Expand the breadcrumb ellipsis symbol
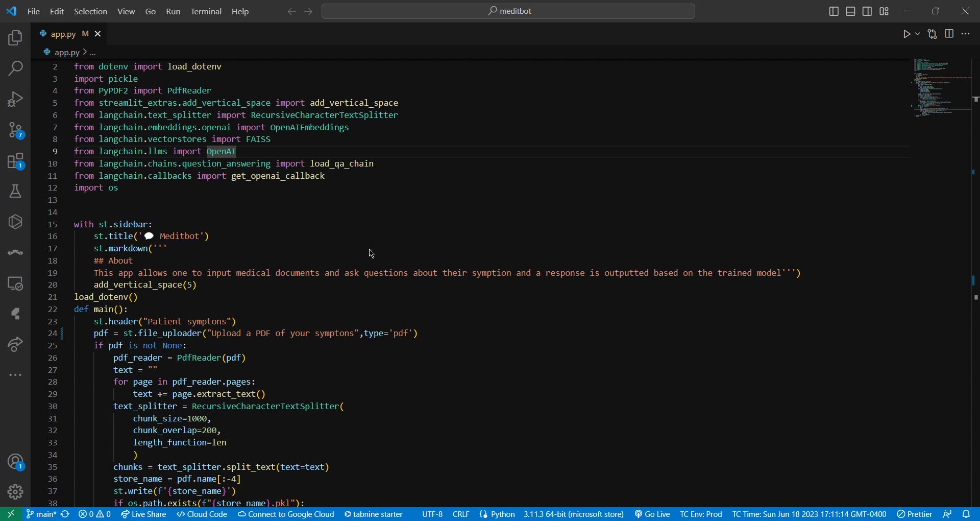The height and width of the screenshot is (521, 980). (93, 52)
